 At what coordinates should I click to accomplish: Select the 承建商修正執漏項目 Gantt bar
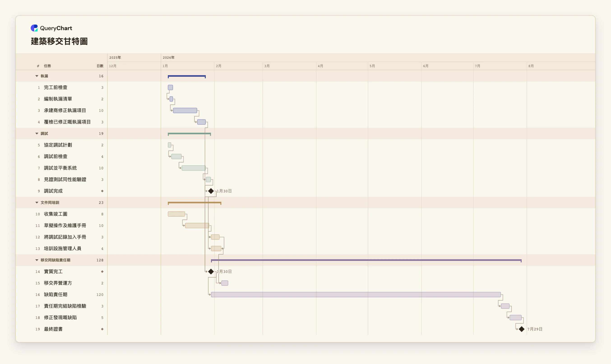tap(185, 111)
